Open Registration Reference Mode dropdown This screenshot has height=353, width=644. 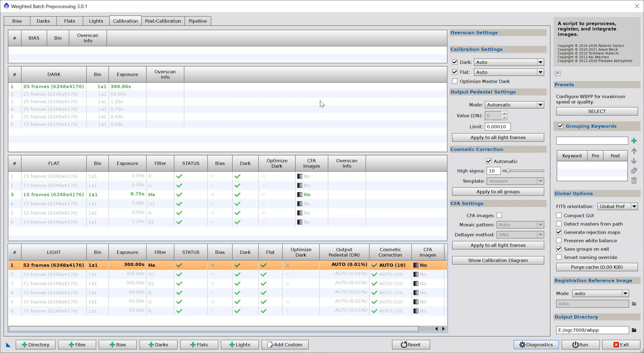[x=601, y=293]
